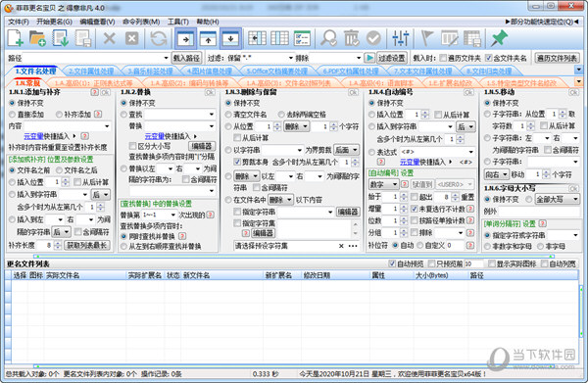Click the gray X remove item icon
The width and height of the screenshot is (588, 383).
pyautogui.click(x=109, y=38)
